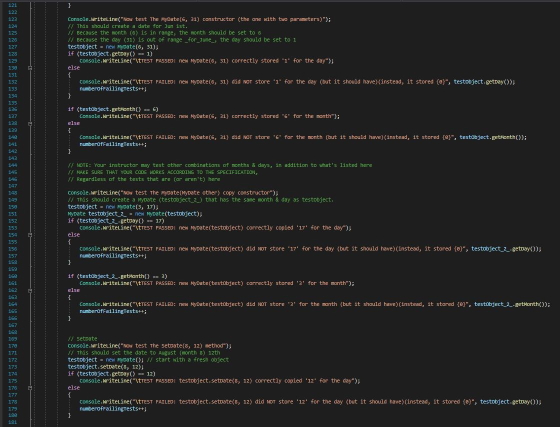Click the 'MyDate testObject_2_' declaration on line 151
Viewport: 560px width, 427px height.
click(x=135, y=214)
